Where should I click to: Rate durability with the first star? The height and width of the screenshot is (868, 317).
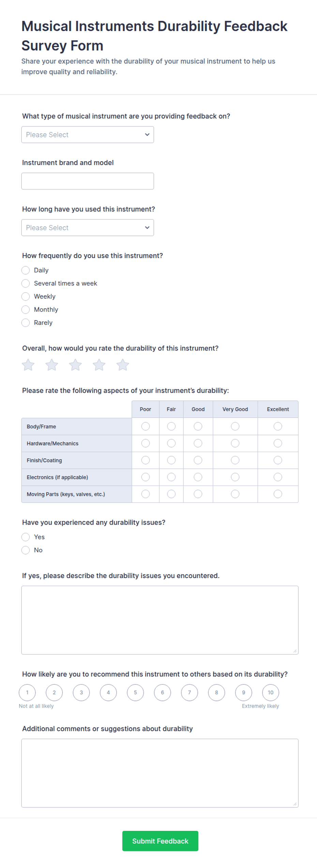(x=28, y=365)
